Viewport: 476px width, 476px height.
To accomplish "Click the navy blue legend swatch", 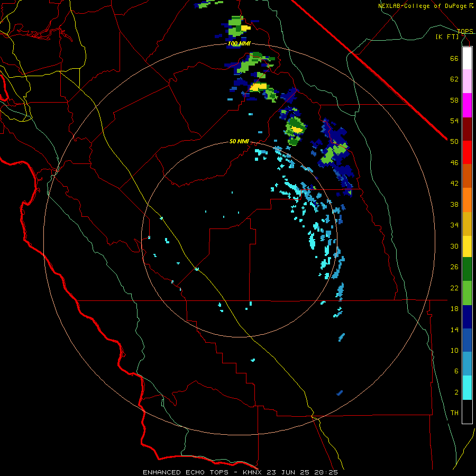I will [467, 317].
